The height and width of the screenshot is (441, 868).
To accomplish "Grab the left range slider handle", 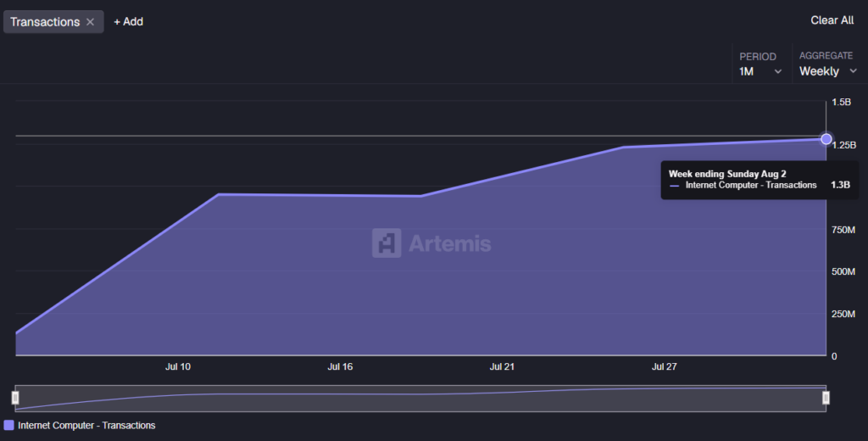I will (x=15, y=397).
